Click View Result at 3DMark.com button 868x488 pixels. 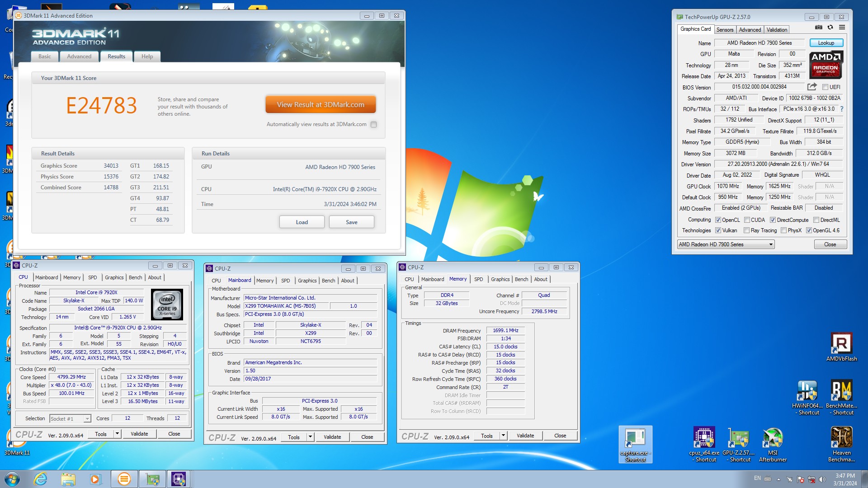tap(321, 104)
